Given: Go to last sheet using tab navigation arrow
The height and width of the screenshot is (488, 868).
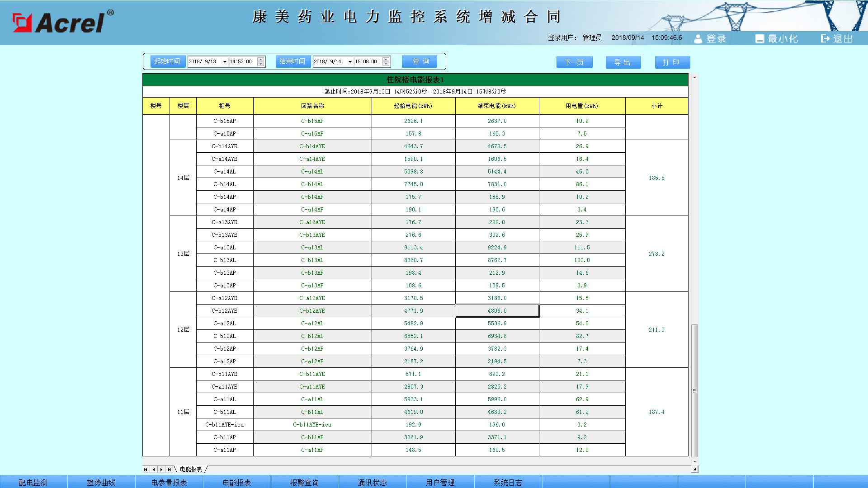Looking at the screenshot, I should tap(170, 469).
